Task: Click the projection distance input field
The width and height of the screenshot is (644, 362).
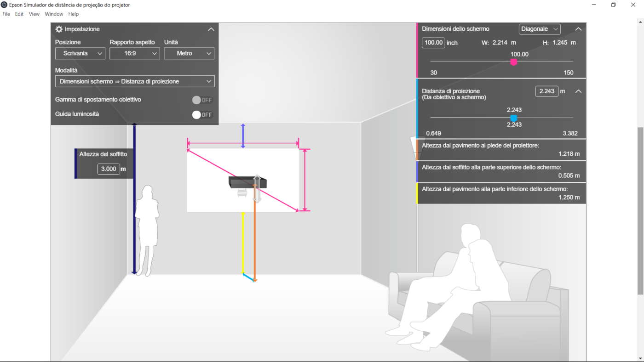Action: [x=546, y=91]
